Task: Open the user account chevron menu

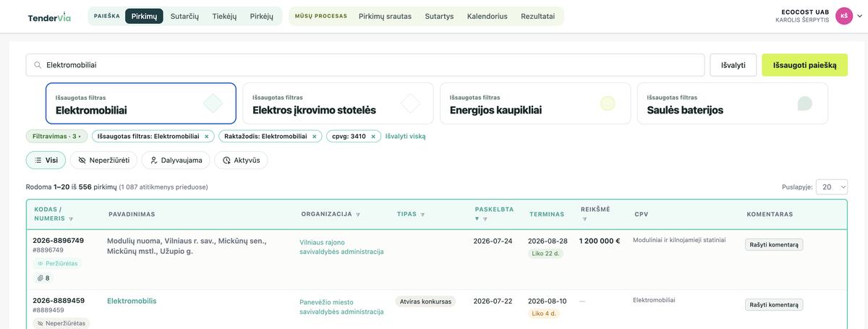Action: [x=859, y=17]
